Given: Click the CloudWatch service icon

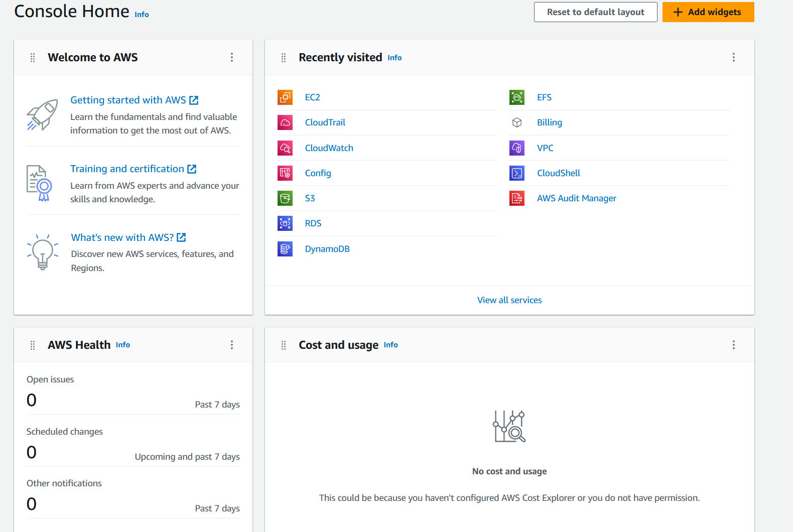Looking at the screenshot, I should point(285,148).
